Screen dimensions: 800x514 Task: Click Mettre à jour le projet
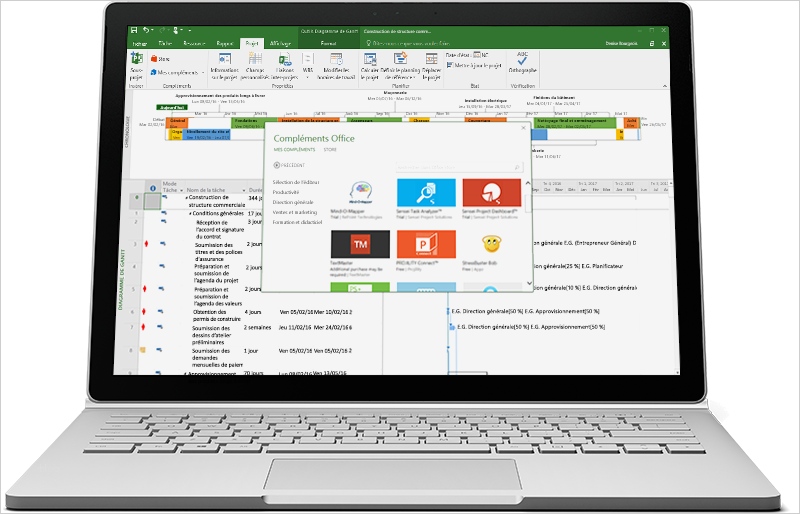474,65
